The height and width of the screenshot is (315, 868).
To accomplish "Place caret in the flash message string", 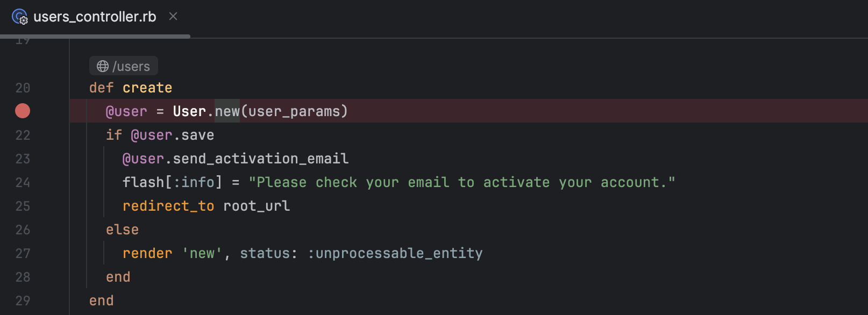I will tap(462, 182).
